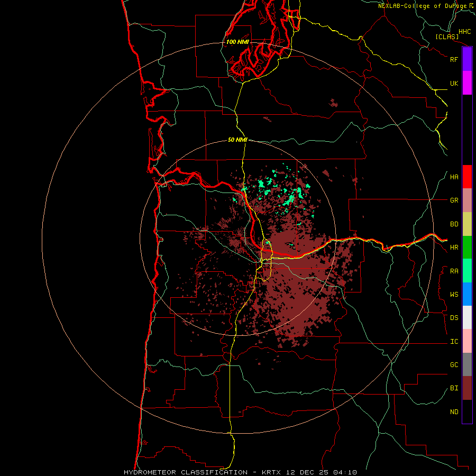Click the IC pink legend swatch

[467, 341]
